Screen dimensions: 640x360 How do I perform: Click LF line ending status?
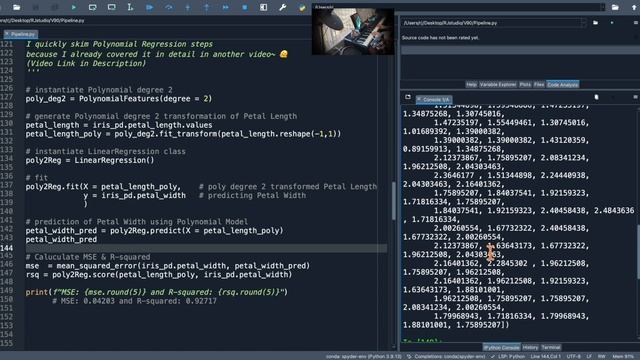pyautogui.click(x=589, y=356)
